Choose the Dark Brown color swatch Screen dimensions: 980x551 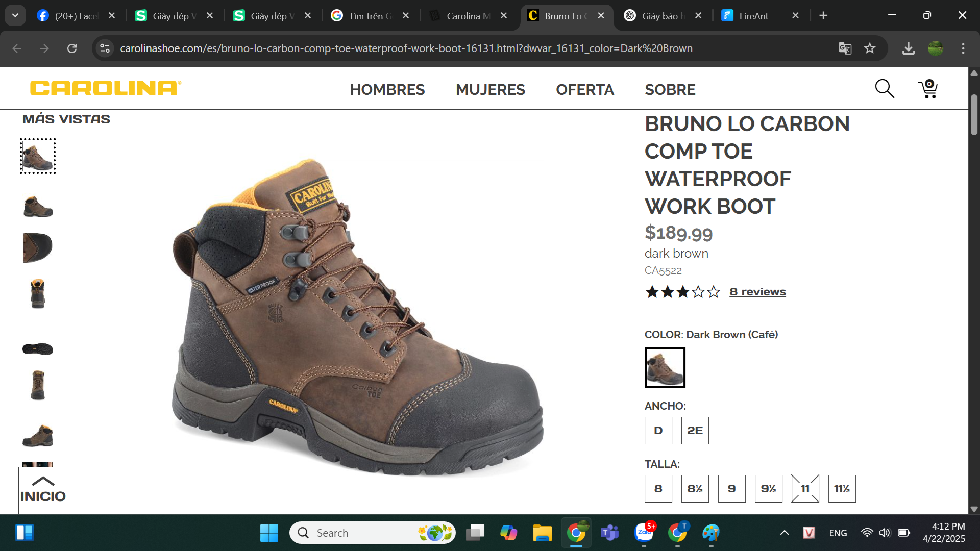click(665, 367)
